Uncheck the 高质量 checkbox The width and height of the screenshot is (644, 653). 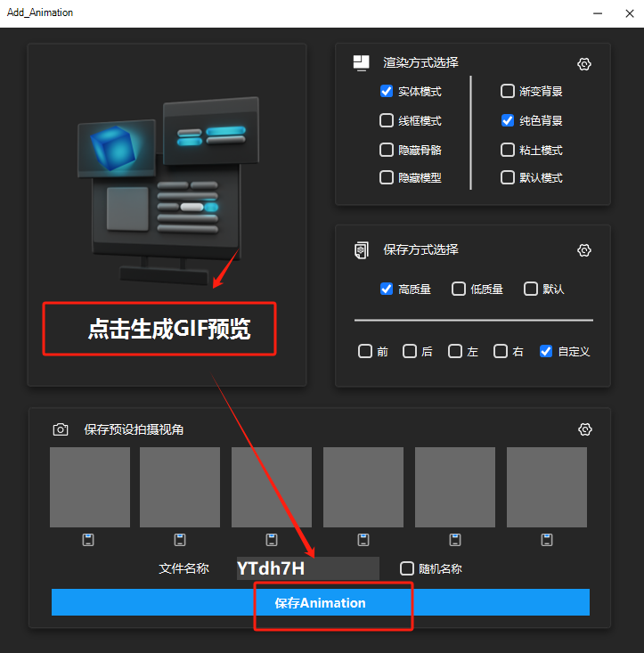[x=387, y=289]
